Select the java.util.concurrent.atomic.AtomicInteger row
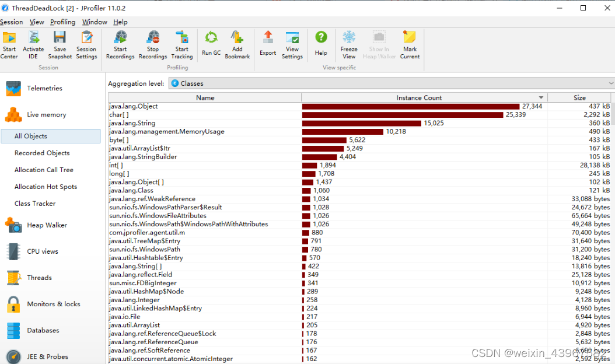615x364 pixels. click(x=359, y=359)
